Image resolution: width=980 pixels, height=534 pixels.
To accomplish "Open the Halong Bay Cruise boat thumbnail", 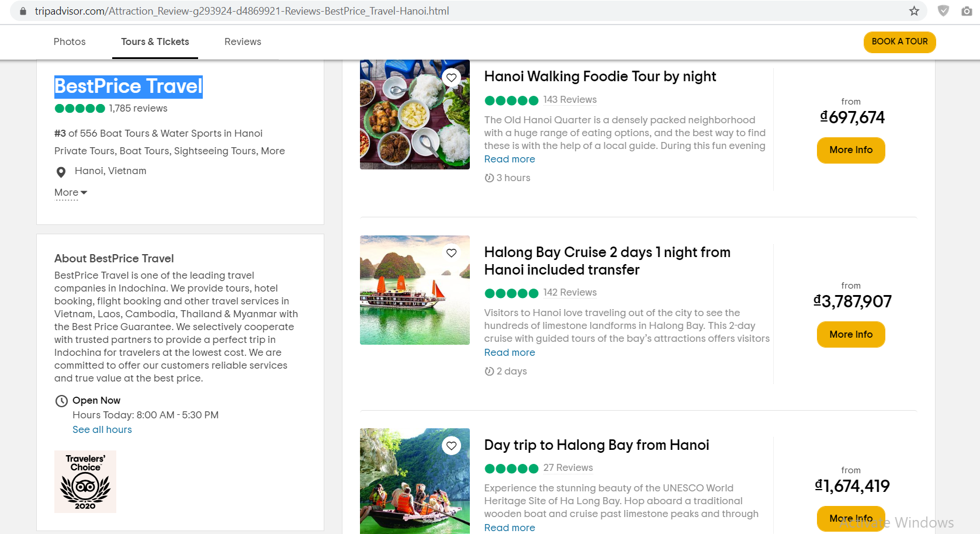I will (414, 290).
